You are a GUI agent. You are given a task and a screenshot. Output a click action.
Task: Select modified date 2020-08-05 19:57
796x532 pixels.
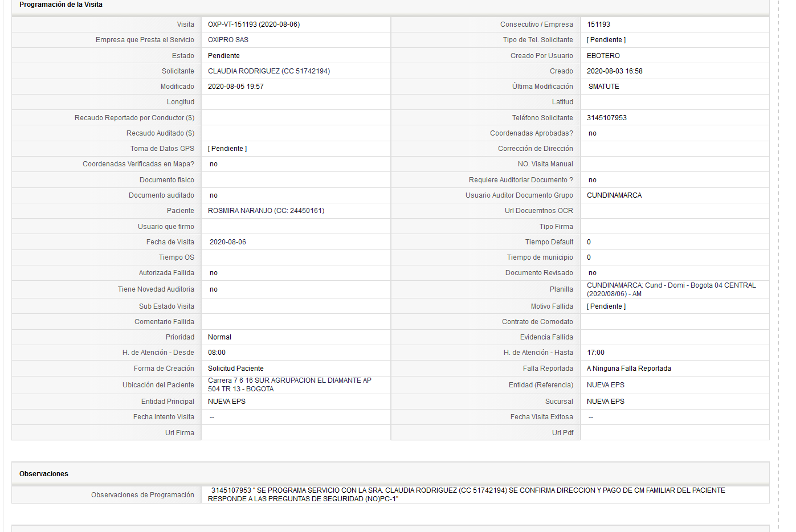[x=236, y=87]
